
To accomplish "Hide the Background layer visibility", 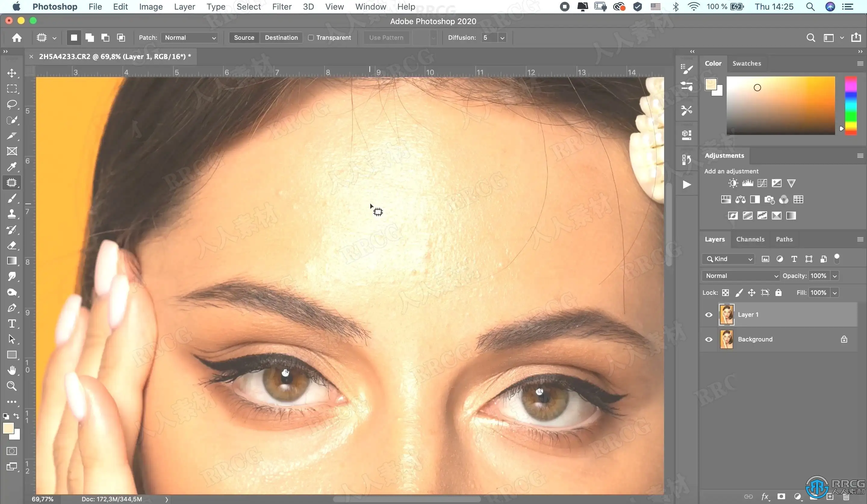I will tap(709, 339).
